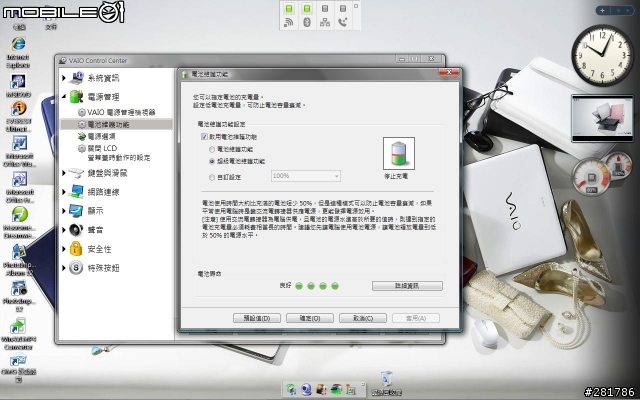Screen dimensions: 640x400
Task: Open the Microsoft Office PowerPoint desktop shortcut
Action: [19, 180]
